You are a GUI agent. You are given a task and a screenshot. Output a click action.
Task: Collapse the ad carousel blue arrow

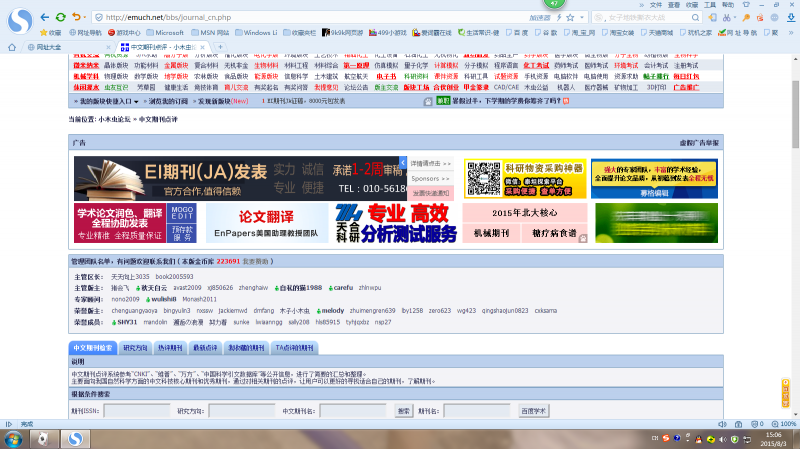point(403,163)
